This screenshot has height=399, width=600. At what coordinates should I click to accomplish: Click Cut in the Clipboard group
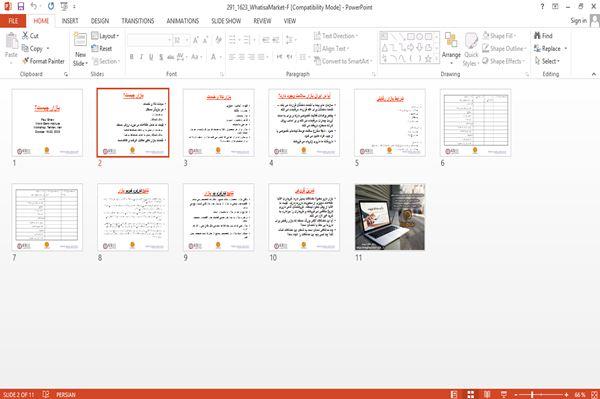coord(30,36)
